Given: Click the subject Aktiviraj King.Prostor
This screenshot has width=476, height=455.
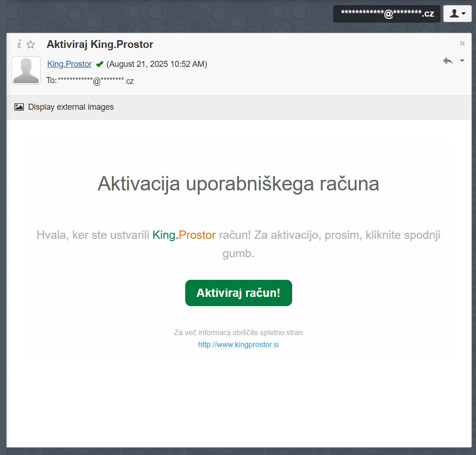Looking at the screenshot, I should tap(100, 44).
